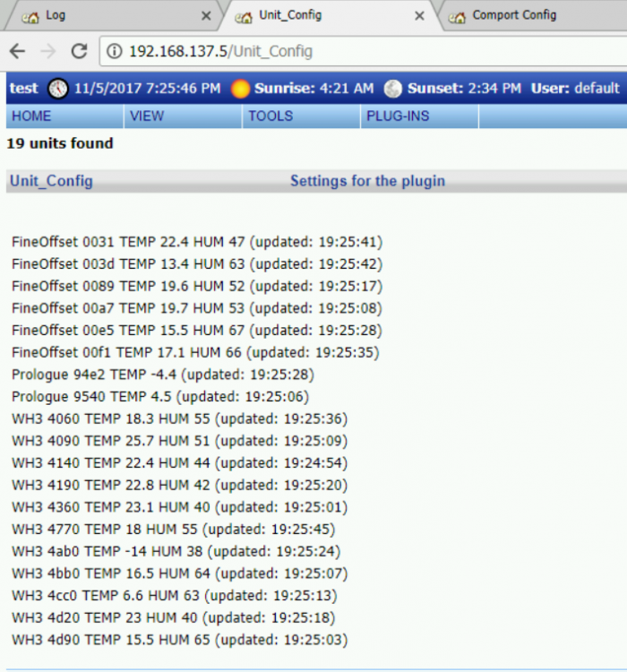Open the HOME menu

[64, 116]
